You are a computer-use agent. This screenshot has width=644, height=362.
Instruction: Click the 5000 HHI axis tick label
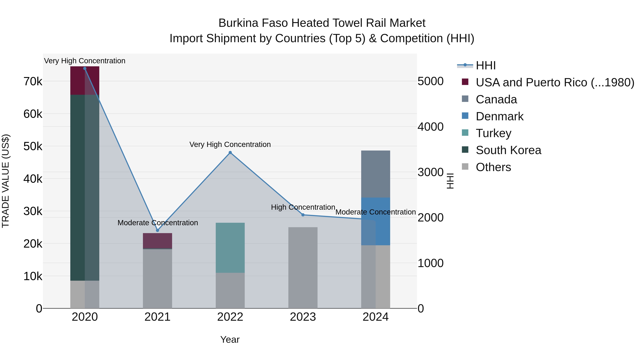431,82
